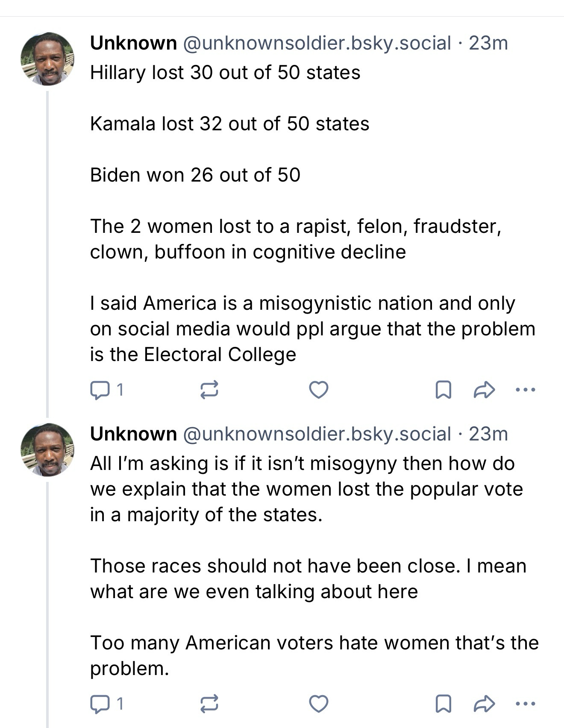Share the first post via arrow icon
This screenshot has height=728, width=564.
(x=484, y=390)
